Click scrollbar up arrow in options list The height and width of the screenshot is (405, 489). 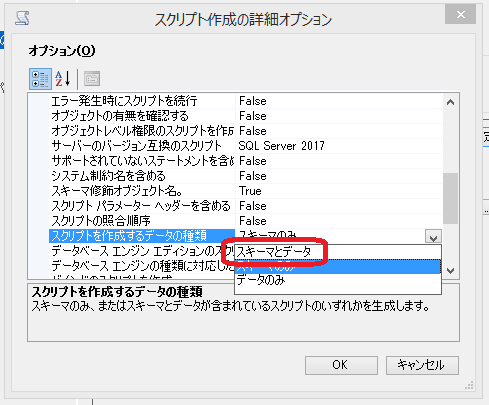pos(450,102)
